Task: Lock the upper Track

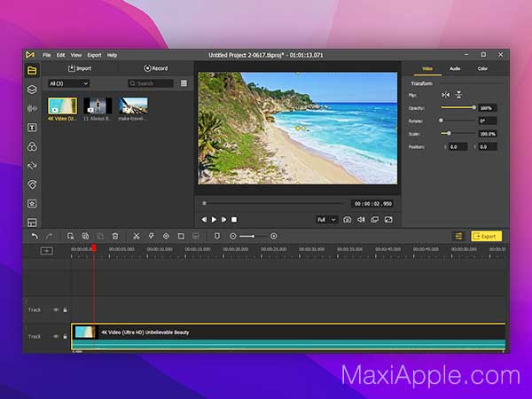Action: click(65, 309)
